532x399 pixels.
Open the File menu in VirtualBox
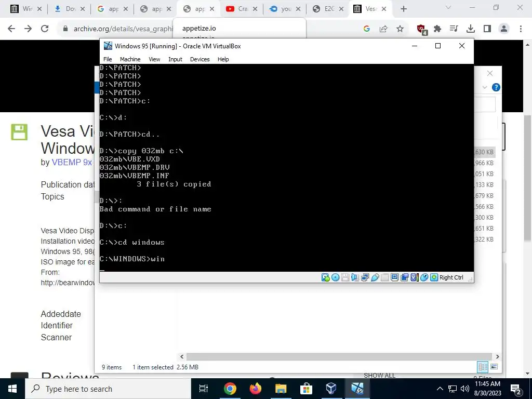[x=108, y=59]
